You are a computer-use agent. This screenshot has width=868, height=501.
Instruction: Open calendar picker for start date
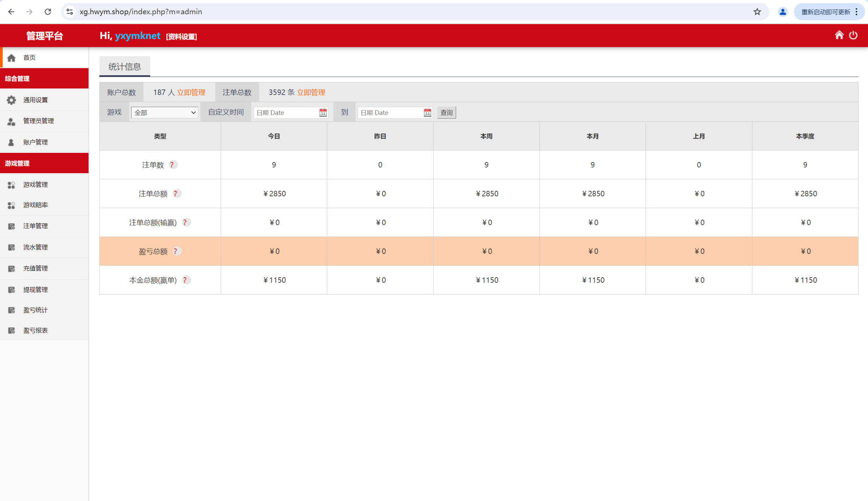tap(323, 113)
